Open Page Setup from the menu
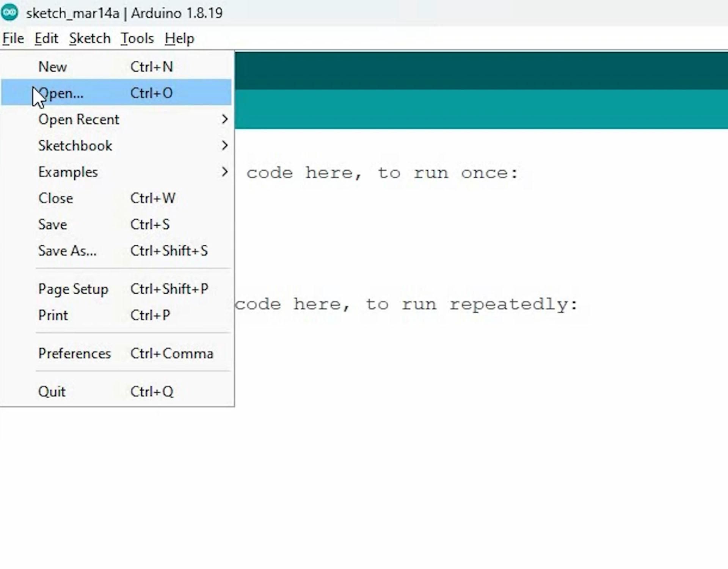 116,289
